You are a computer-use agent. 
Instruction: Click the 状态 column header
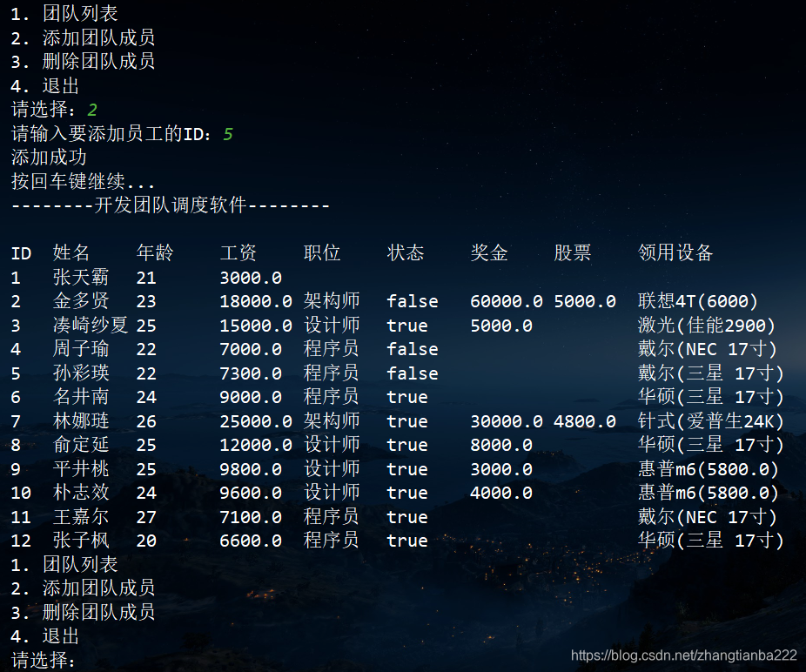tap(405, 253)
